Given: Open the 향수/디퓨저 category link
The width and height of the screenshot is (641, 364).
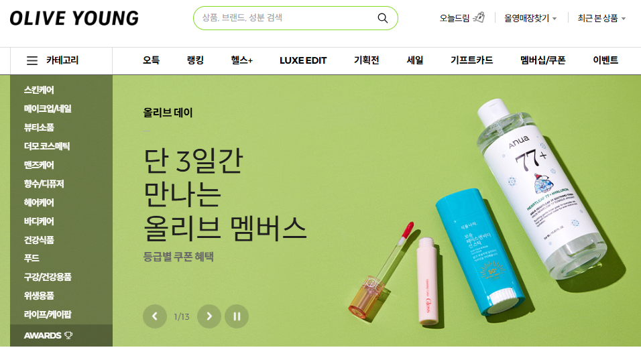Looking at the screenshot, I should click(x=44, y=184).
